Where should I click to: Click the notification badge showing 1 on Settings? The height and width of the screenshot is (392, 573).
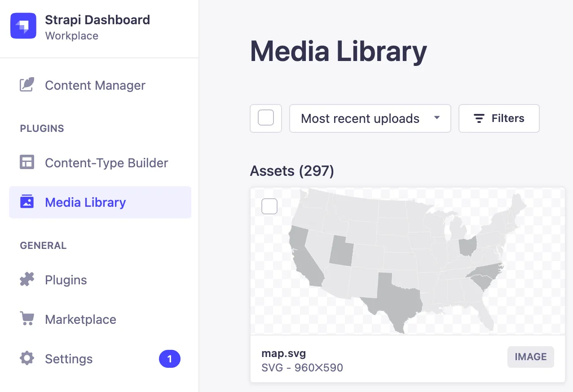point(170,359)
